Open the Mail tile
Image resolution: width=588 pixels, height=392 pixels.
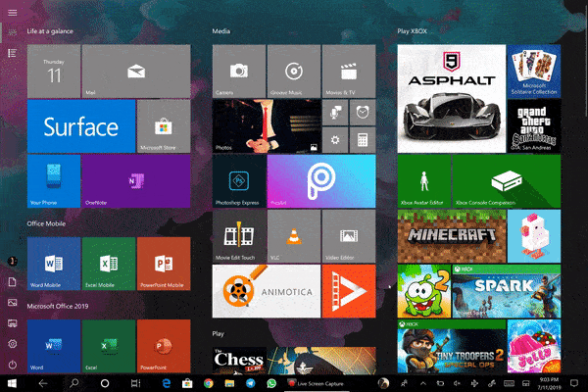point(135,70)
